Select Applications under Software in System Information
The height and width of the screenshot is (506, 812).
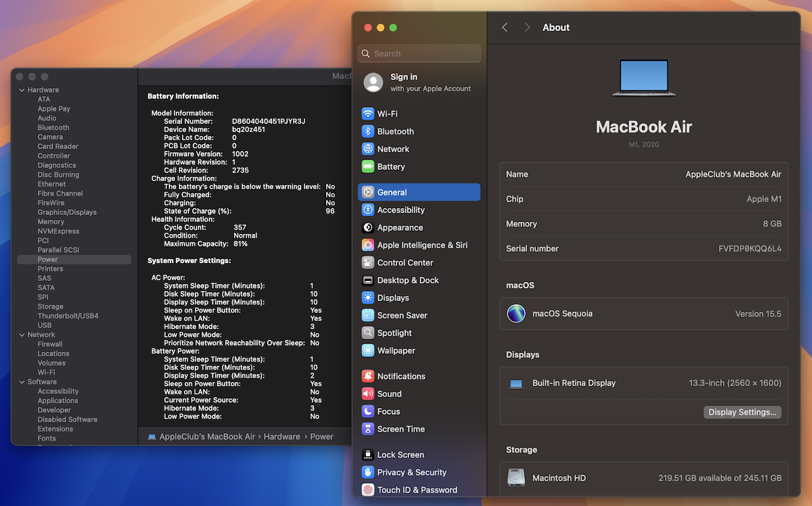pyautogui.click(x=58, y=401)
